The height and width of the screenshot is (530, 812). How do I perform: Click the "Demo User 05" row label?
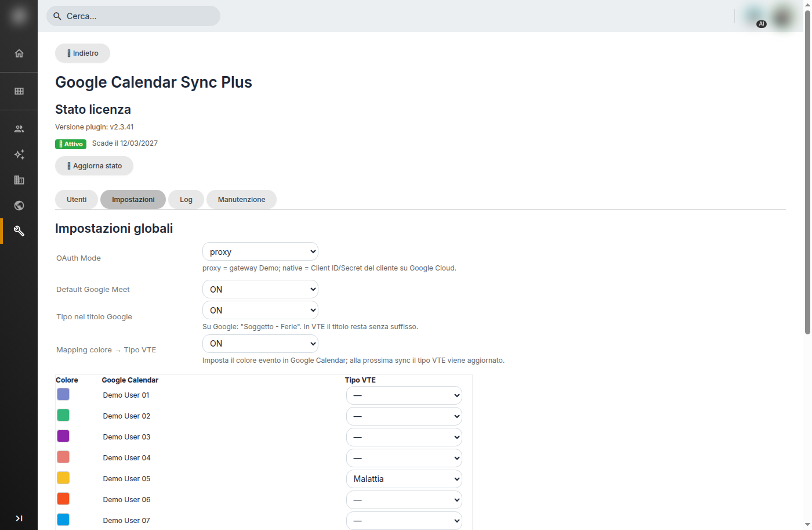point(126,479)
